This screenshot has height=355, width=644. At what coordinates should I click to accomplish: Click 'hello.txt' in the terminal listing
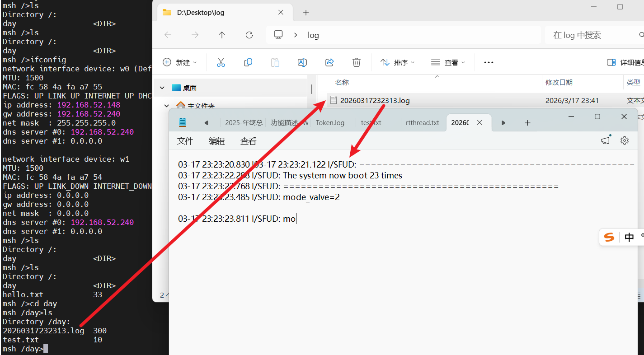(x=23, y=294)
